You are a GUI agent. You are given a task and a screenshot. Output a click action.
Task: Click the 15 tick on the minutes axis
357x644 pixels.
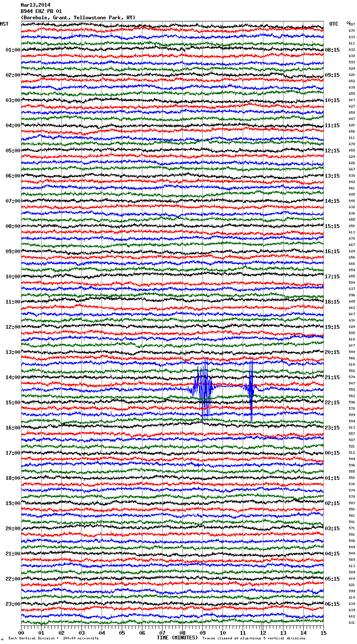[323, 633]
